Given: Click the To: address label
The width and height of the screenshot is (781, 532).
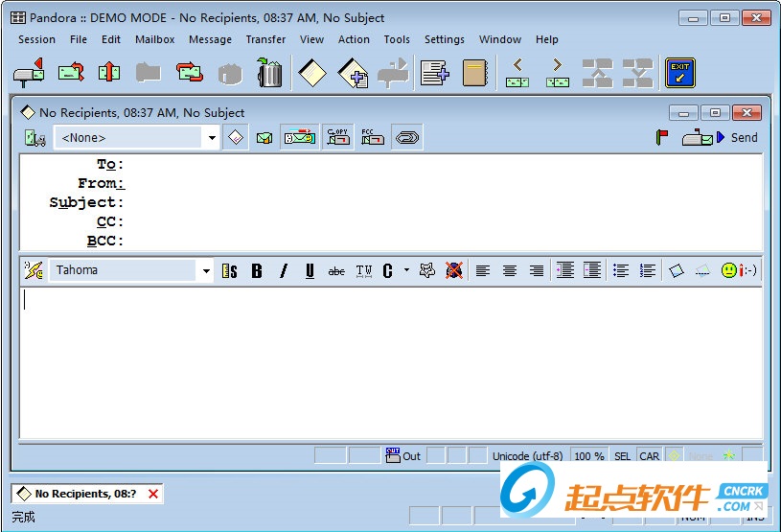Looking at the screenshot, I should [109, 164].
